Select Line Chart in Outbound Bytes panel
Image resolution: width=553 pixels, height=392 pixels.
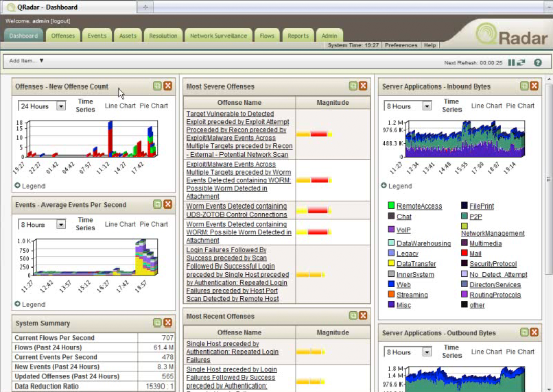pyautogui.click(x=486, y=352)
